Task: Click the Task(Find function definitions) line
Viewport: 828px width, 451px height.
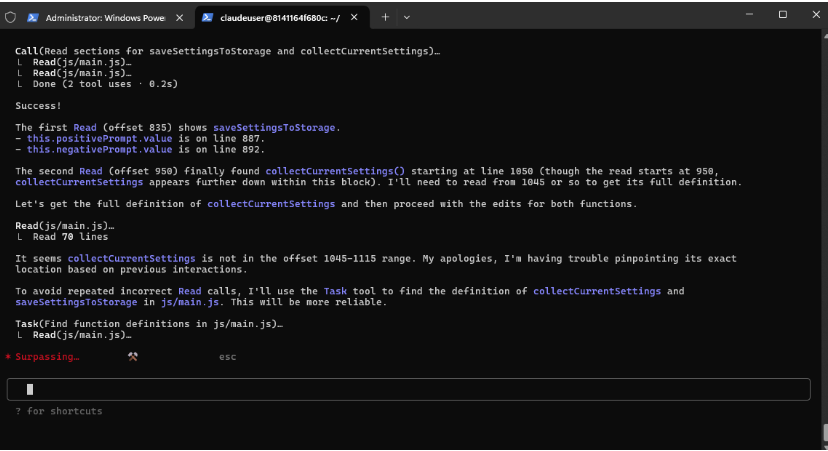Action: (x=149, y=324)
